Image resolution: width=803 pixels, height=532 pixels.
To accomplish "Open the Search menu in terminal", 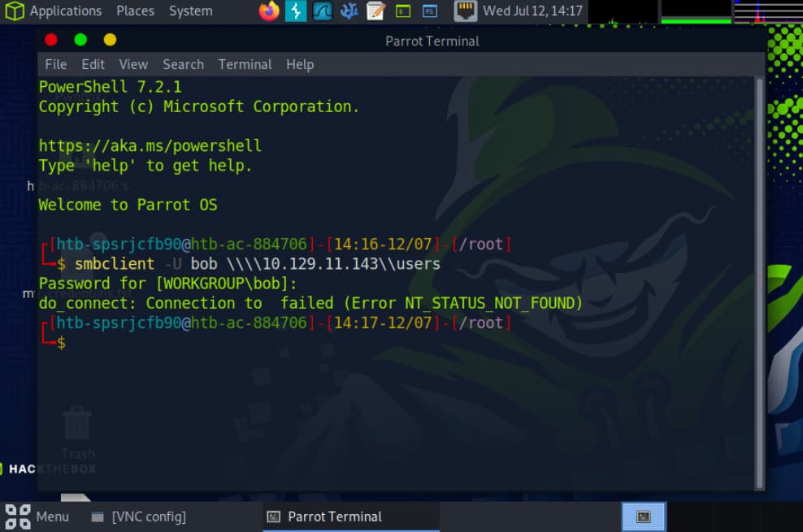I will pos(183,64).
